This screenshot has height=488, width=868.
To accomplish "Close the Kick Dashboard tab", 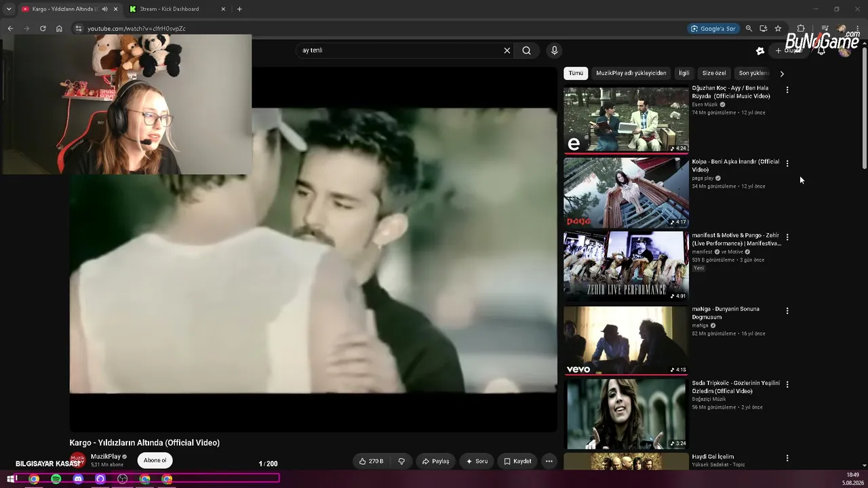I will pos(223,9).
